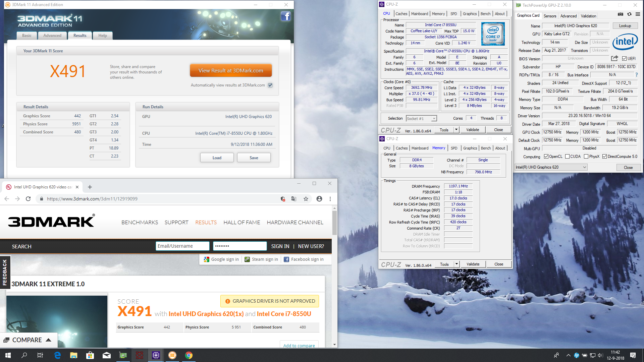Open the SPD tab in lower CPU-Z

pyautogui.click(x=454, y=148)
